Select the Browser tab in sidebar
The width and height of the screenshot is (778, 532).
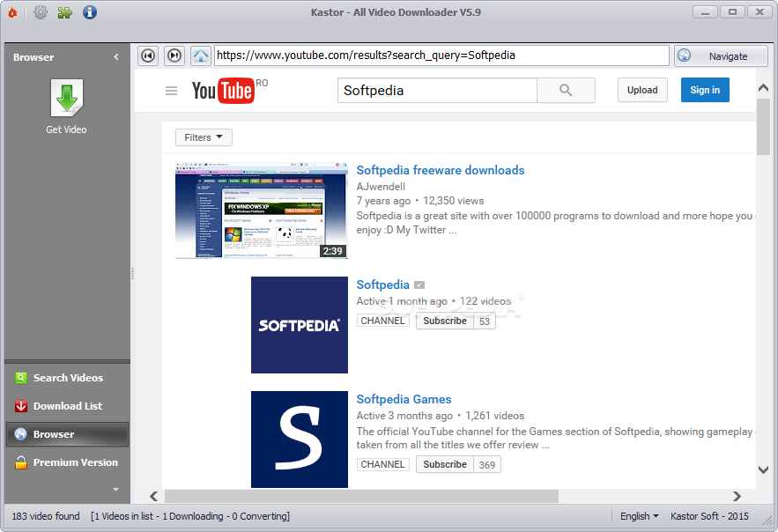pyautogui.click(x=68, y=434)
